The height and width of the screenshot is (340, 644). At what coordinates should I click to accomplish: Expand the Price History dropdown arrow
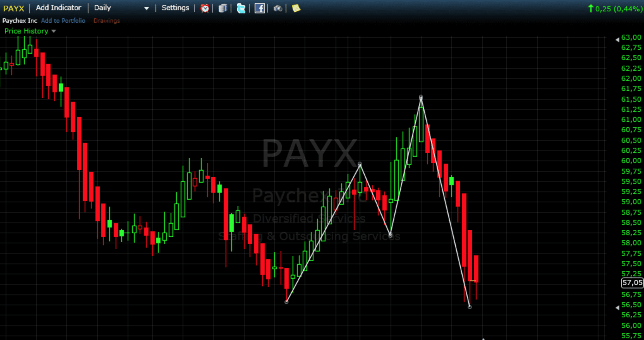pos(54,31)
